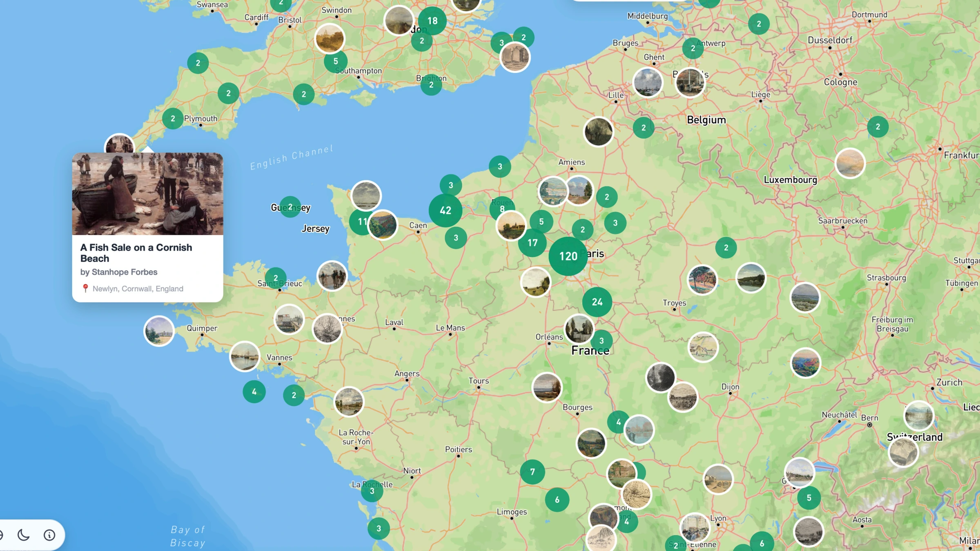Open the painting marker northwest of Bourges
Viewport: 980px width, 551px height.
pos(547,387)
